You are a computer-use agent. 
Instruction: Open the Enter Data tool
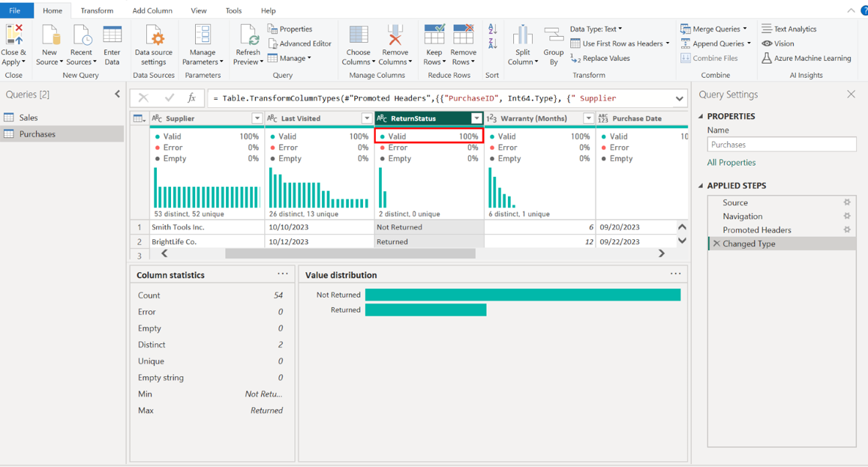pos(112,36)
